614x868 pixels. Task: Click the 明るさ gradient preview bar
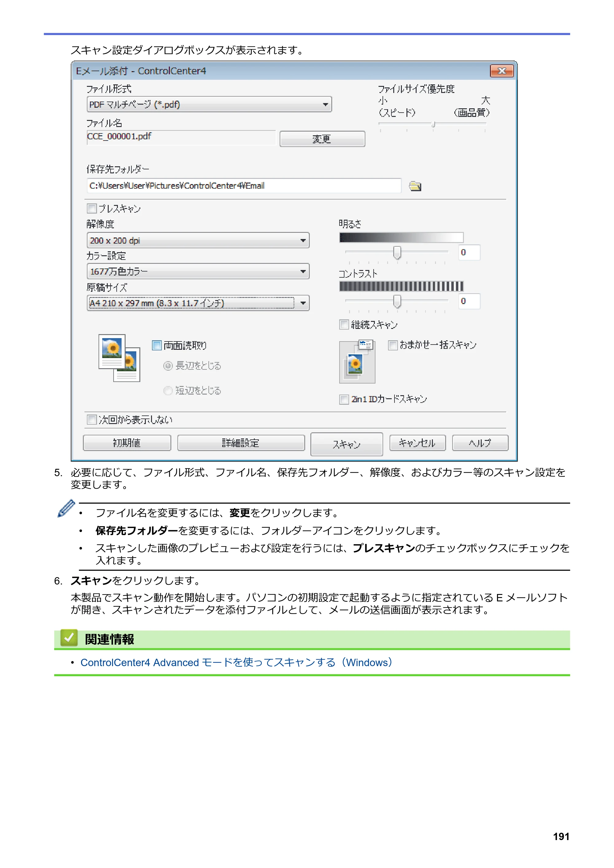pos(401,237)
